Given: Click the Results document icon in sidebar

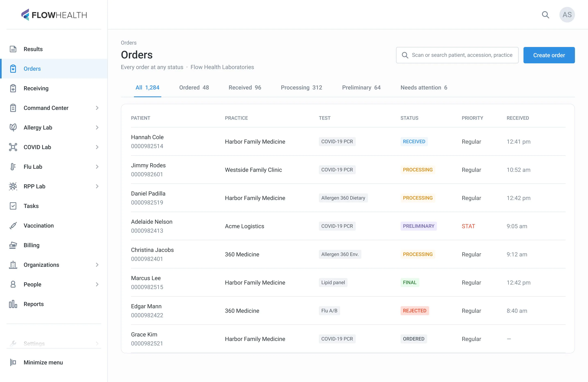Looking at the screenshot, I should click(x=13, y=49).
